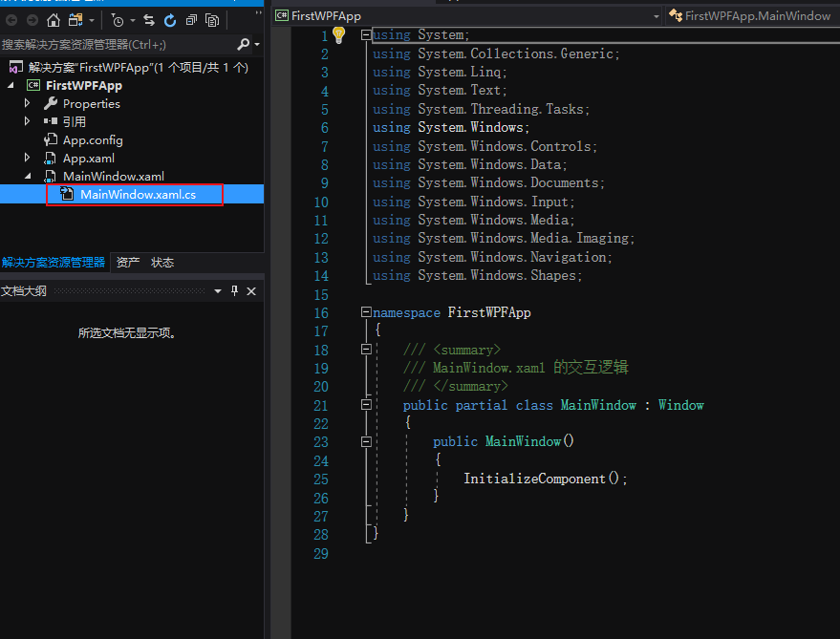Pin the 文档大纲 panel with pushpin
Image resolution: width=840 pixels, height=639 pixels.
click(x=235, y=291)
